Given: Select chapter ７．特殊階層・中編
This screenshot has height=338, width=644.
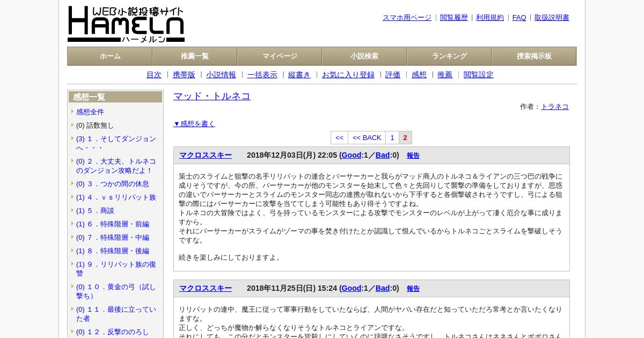Looking at the screenshot, I should click(x=113, y=238).
